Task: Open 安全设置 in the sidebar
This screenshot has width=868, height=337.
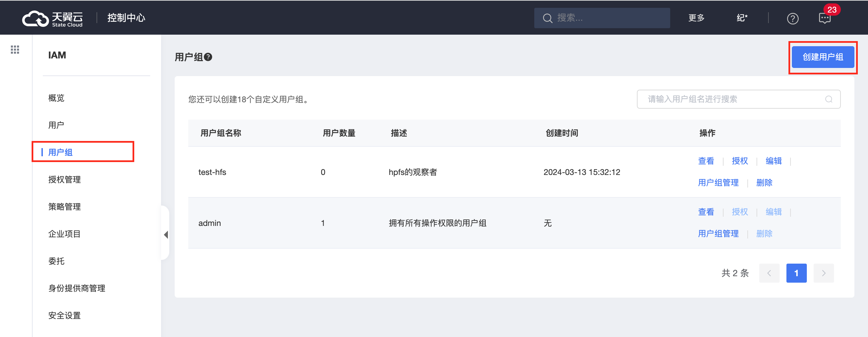Action: [x=65, y=316]
